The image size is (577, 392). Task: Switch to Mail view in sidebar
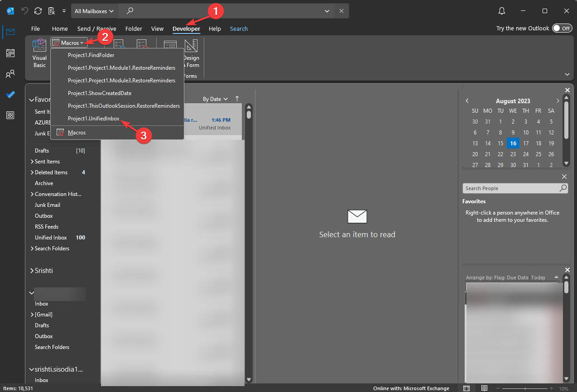10,32
